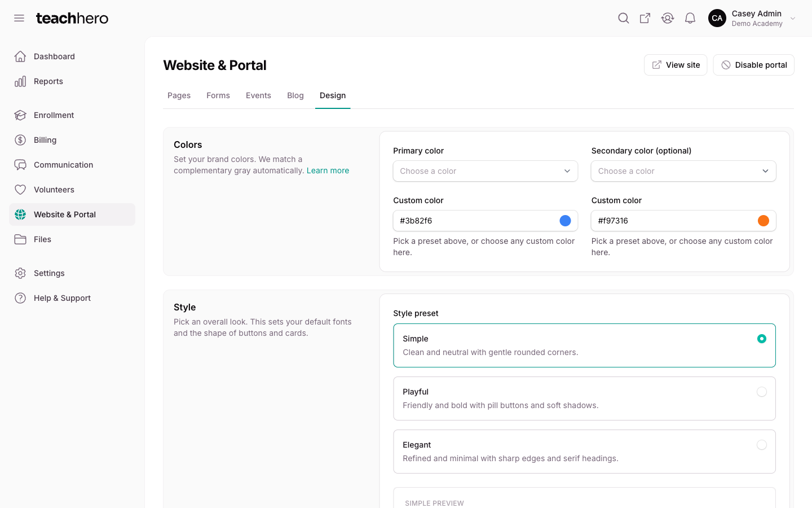Click the Playful preset title text
Viewport: 812px width, 508px height.
[416, 392]
